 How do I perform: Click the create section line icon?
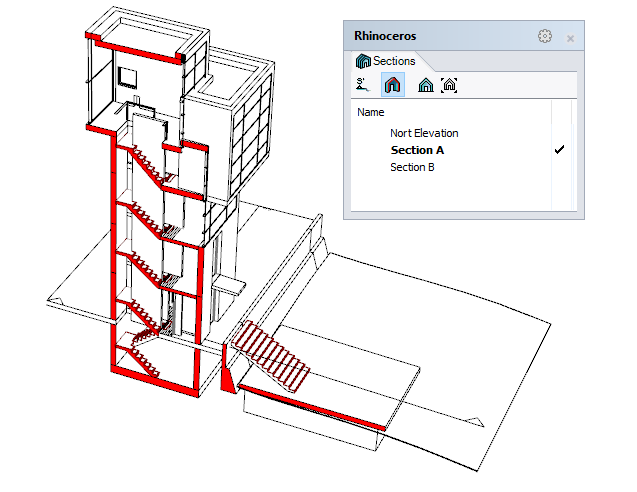(361, 86)
